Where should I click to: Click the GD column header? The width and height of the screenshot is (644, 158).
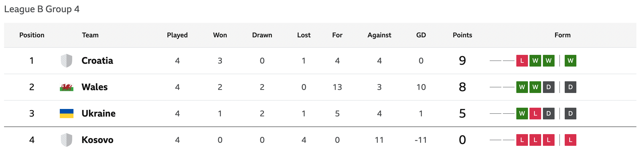[421, 35]
